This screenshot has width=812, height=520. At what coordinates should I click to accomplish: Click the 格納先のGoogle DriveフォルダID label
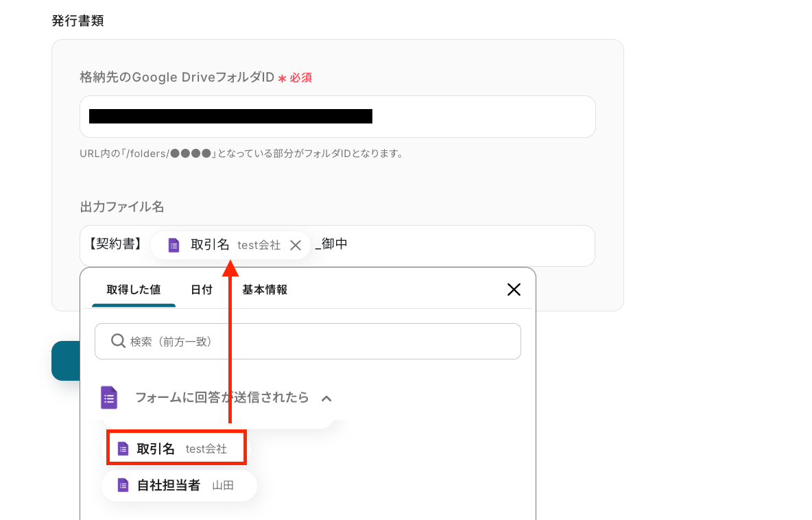(x=177, y=77)
